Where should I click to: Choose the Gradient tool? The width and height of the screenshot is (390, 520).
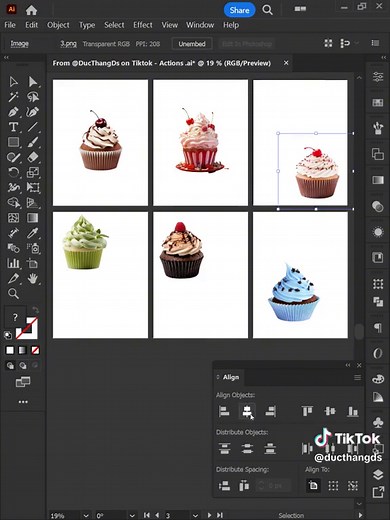[33, 218]
